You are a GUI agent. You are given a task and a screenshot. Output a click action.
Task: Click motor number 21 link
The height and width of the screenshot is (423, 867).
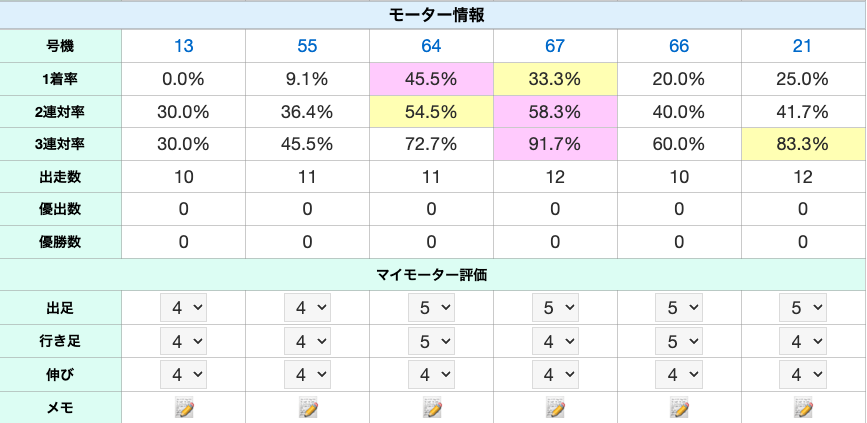(804, 46)
